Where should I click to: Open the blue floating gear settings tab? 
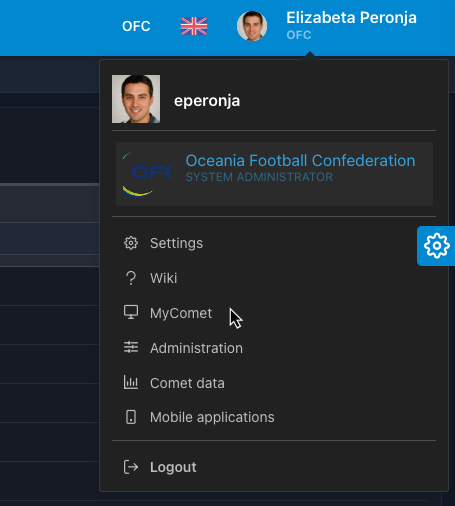point(436,246)
